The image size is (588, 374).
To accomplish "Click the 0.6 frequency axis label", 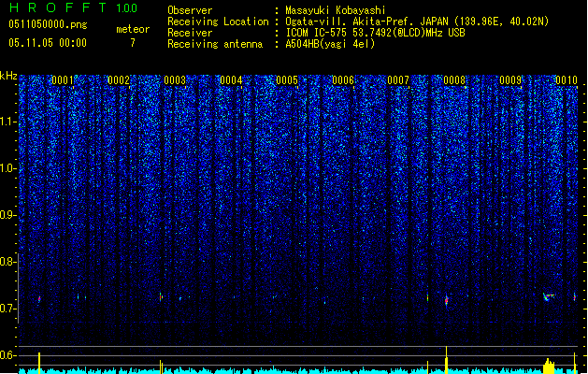I will click(x=8, y=355).
